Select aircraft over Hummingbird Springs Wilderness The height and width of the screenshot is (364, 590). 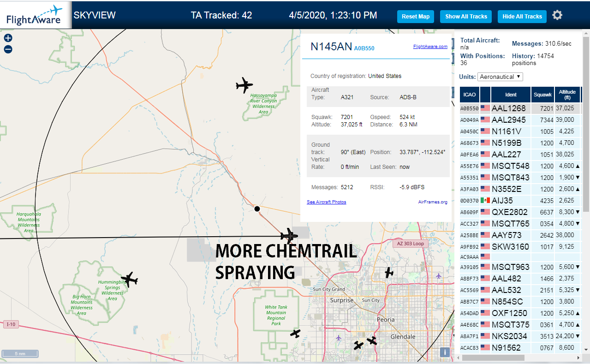(x=129, y=279)
